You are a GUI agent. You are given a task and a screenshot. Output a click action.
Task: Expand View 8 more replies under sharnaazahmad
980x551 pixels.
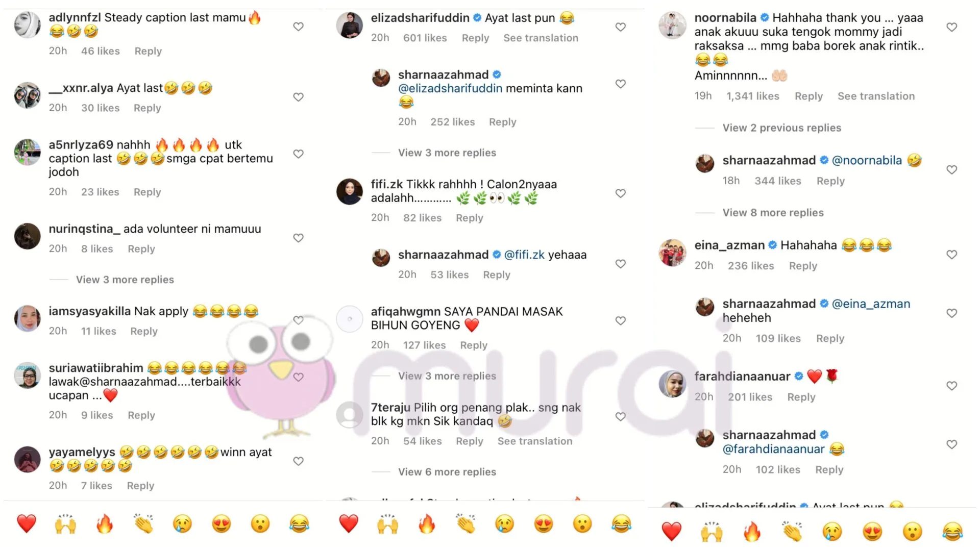[773, 213]
